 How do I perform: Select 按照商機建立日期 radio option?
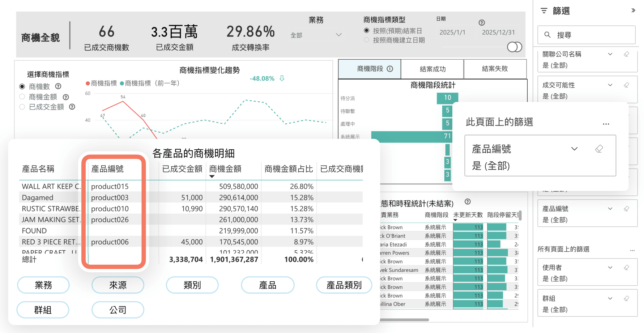pos(367,40)
